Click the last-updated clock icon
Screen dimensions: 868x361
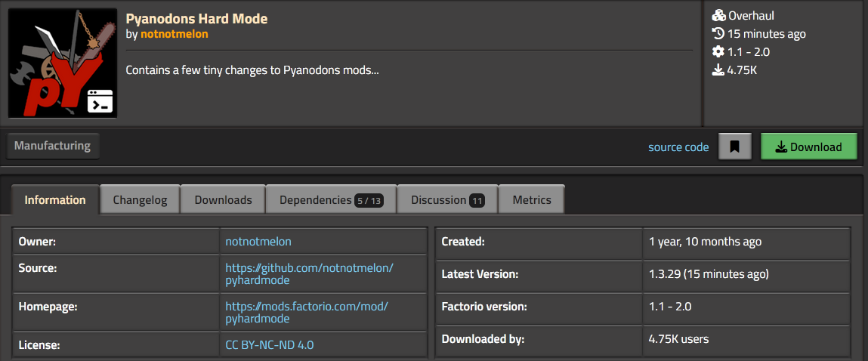(718, 34)
